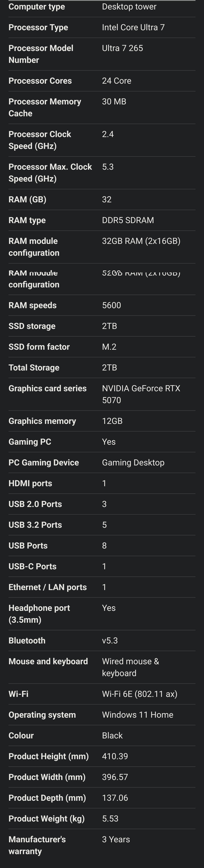Click the RAM speeds label
204x868 pixels.
pos(32,305)
